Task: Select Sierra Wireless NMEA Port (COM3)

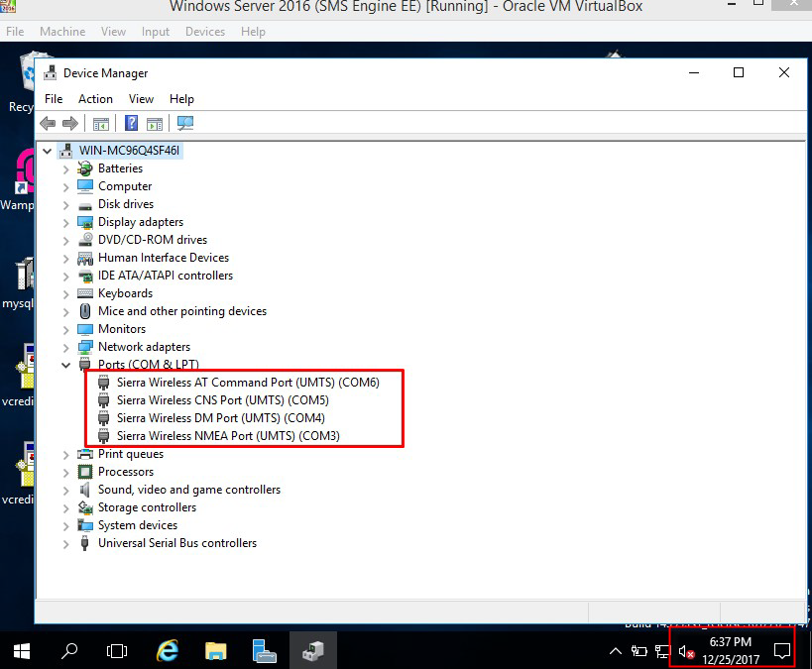Action: pyautogui.click(x=228, y=435)
